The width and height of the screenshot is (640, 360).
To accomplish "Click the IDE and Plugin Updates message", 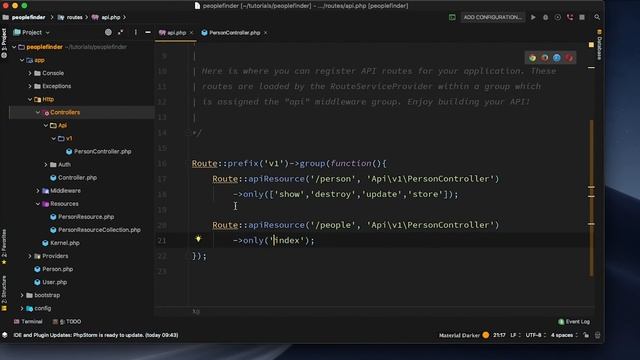I will (x=96, y=335).
